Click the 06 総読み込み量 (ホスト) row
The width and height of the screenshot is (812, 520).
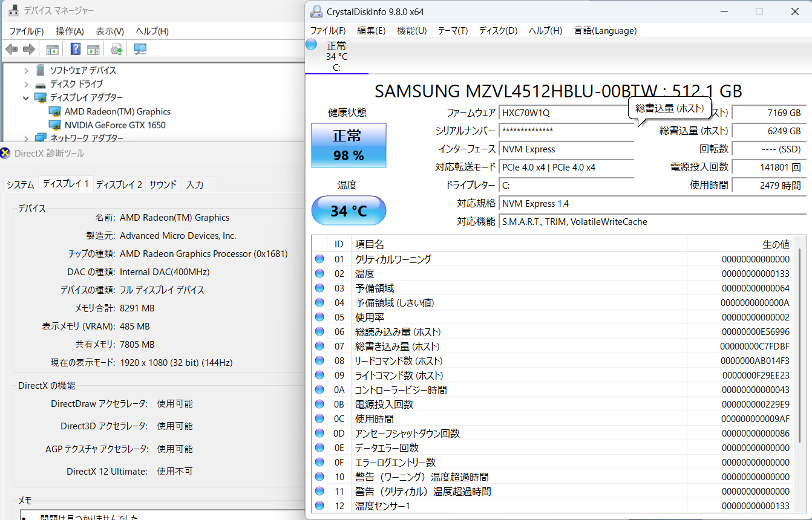553,332
